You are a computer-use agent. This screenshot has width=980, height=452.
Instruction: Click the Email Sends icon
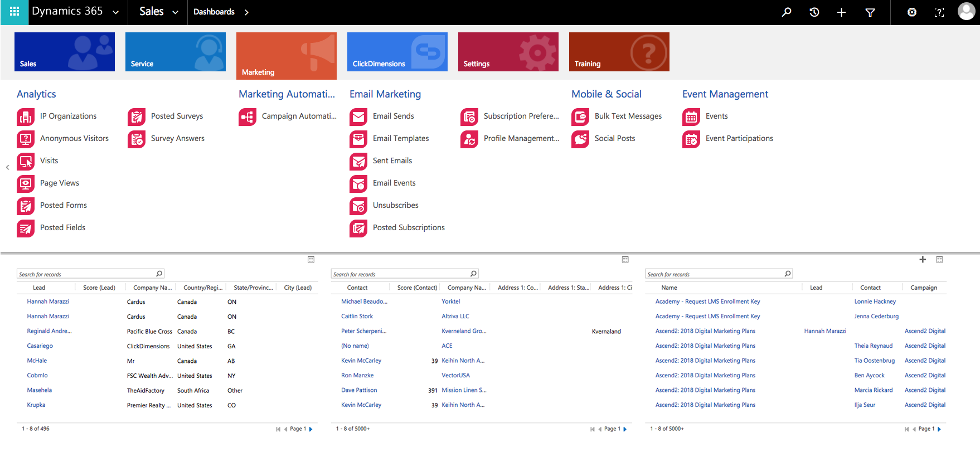(358, 117)
